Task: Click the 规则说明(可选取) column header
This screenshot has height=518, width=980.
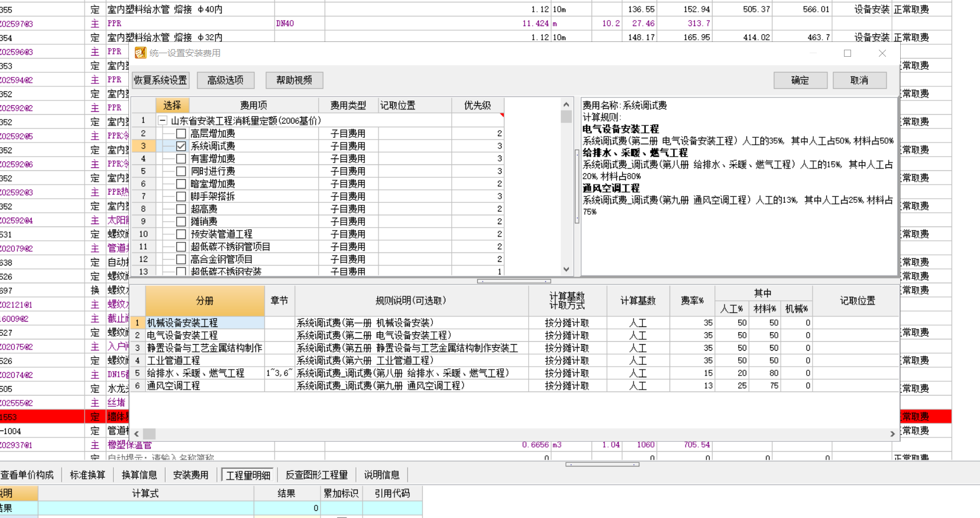Action: (411, 301)
